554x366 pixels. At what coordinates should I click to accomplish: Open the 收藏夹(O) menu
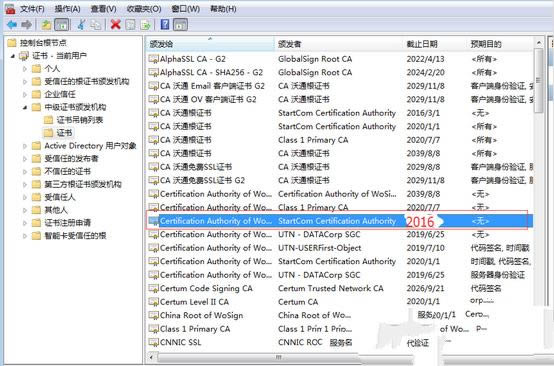pyautogui.click(x=144, y=9)
